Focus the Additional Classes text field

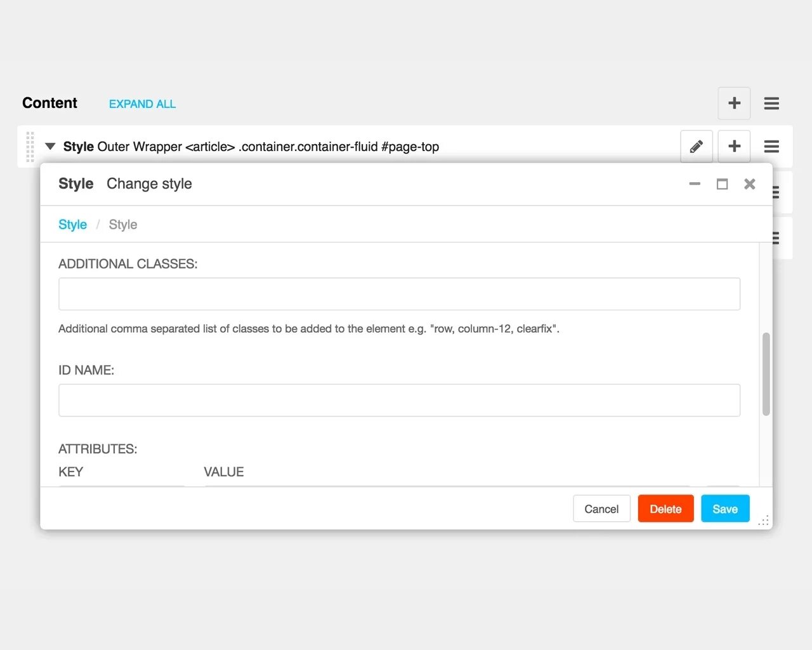399,294
